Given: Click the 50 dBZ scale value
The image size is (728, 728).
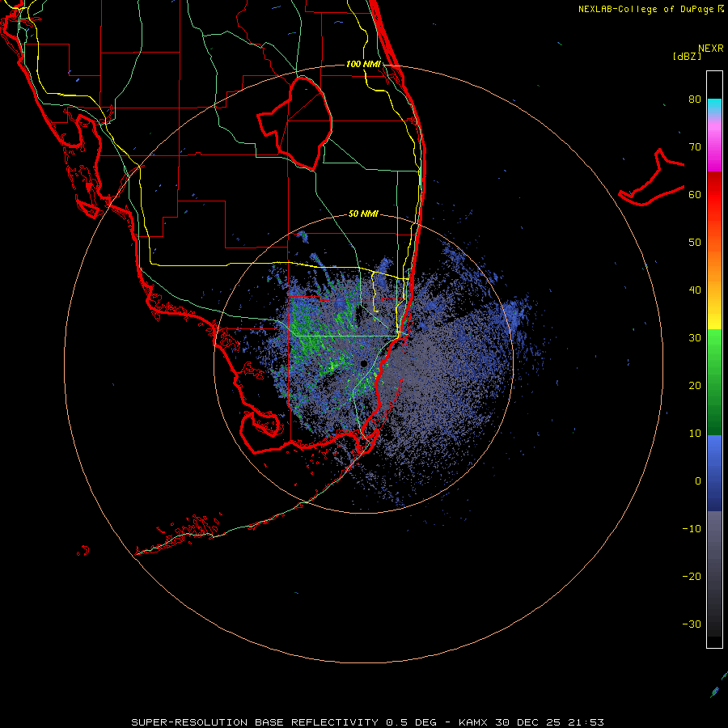Looking at the screenshot, I should coord(695,243).
